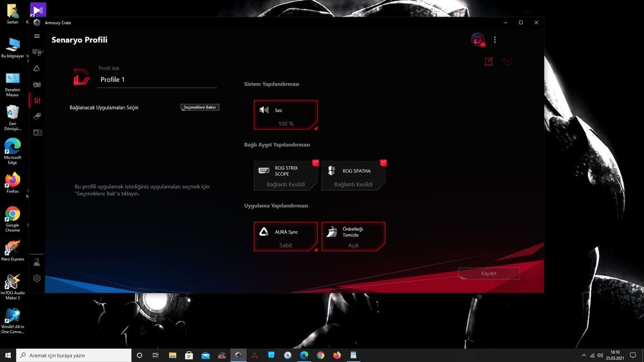Click the Bağlanacak Uygulamaları Seçin label
644x362 pixels.
tap(104, 108)
